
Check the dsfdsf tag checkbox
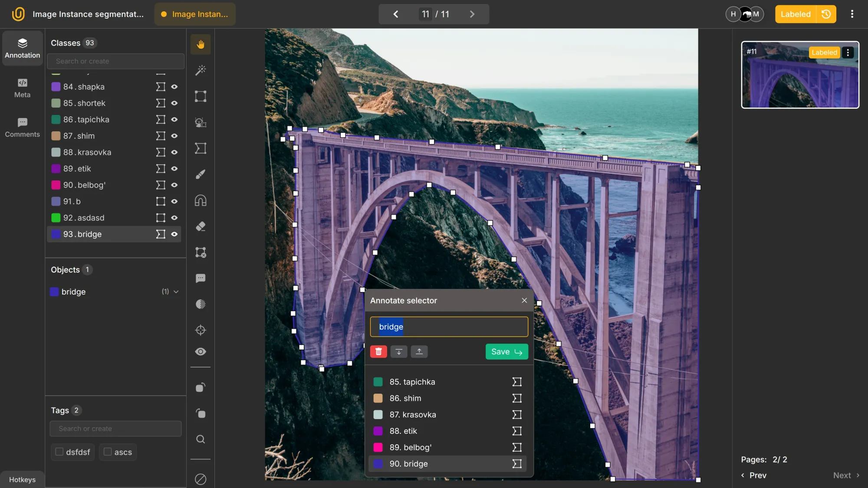click(60, 452)
